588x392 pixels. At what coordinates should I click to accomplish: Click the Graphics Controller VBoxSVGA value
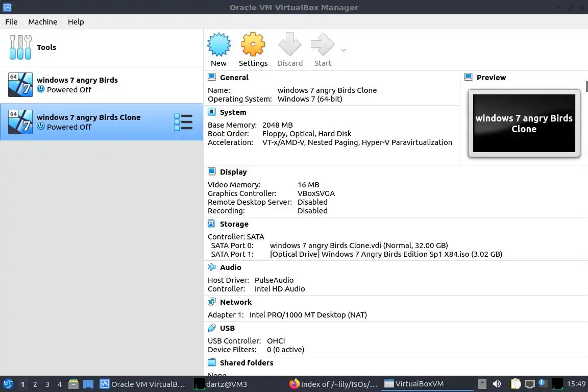[x=316, y=193]
